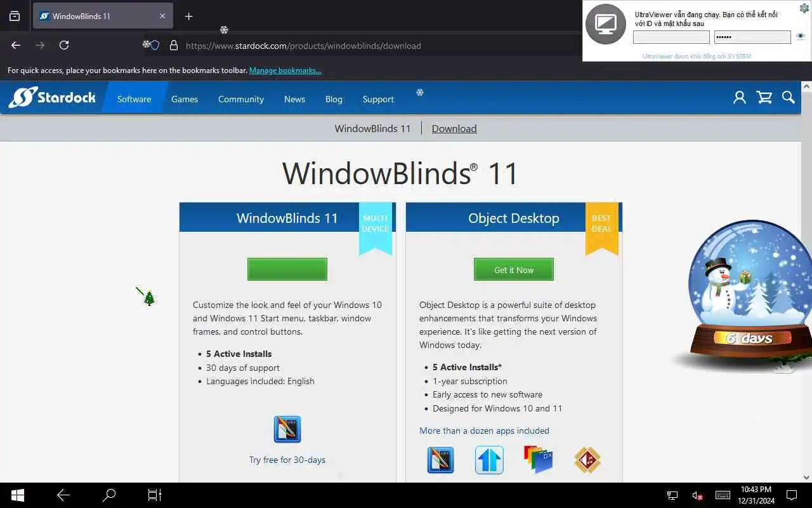812x508 pixels.
Task: Open the Community menu
Action: point(241,99)
